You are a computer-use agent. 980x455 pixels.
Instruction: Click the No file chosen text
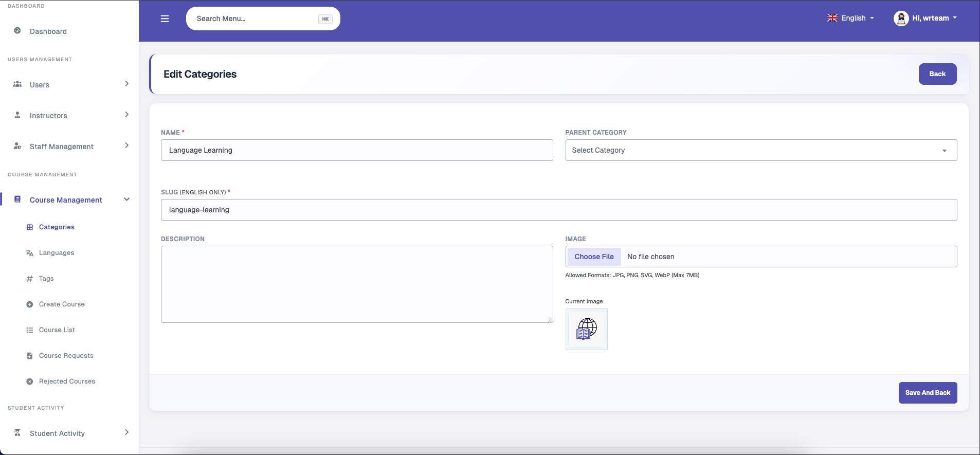click(x=650, y=257)
